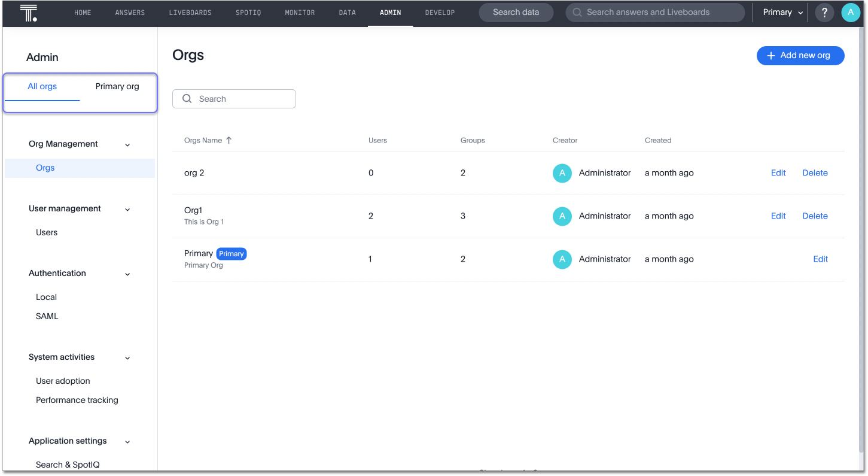This screenshot has height=476, width=868.
Task: Click the Add new org button
Action: [800, 55]
